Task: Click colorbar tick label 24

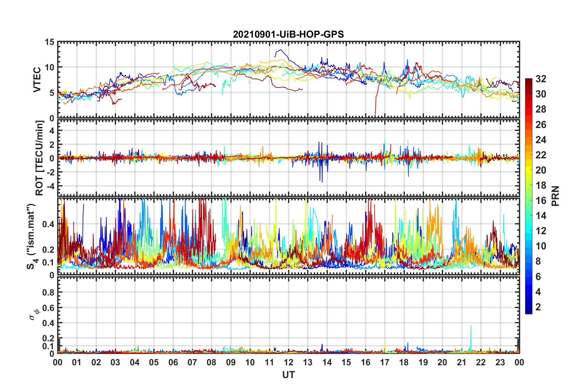Action: (x=541, y=140)
